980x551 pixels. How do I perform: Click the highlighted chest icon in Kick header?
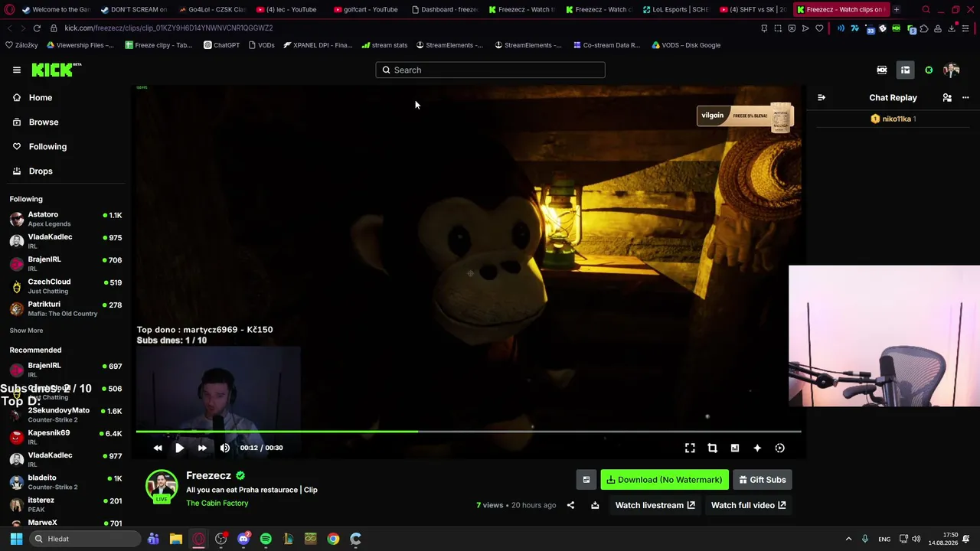[905, 70]
